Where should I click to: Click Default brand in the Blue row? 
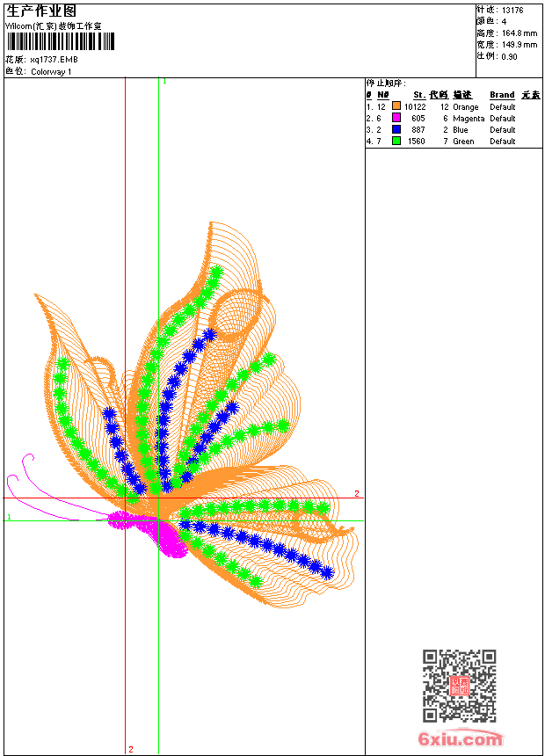click(503, 130)
